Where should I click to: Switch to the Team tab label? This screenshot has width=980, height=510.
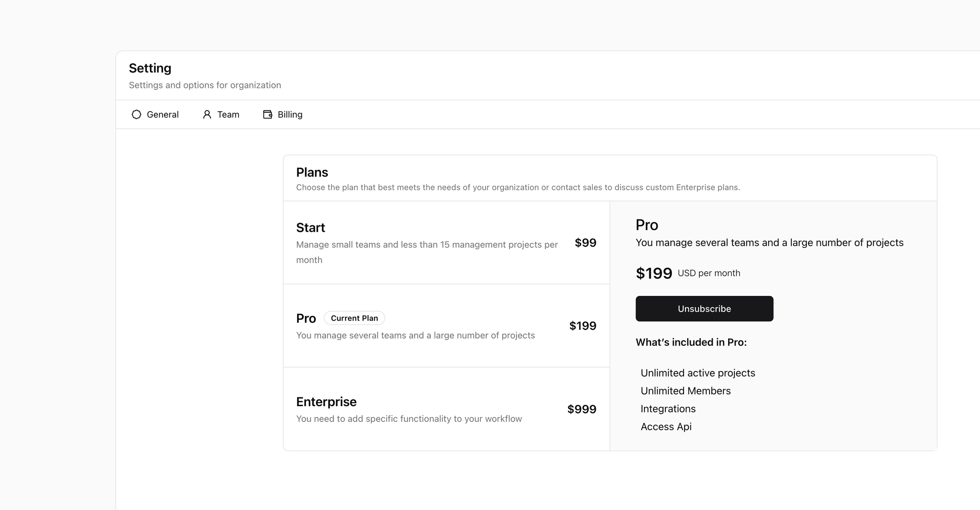tap(228, 115)
